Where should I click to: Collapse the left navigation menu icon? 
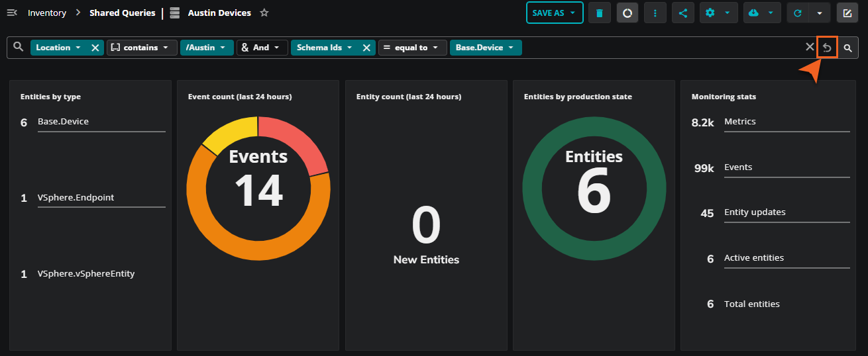(x=11, y=13)
